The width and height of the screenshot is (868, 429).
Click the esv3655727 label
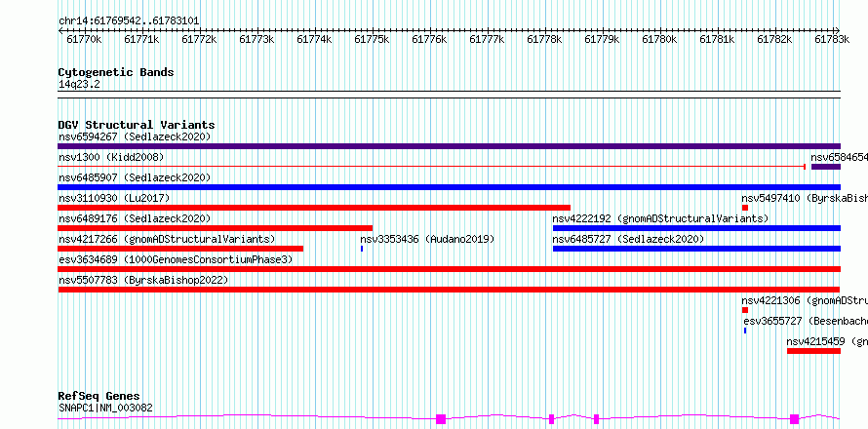pos(806,321)
